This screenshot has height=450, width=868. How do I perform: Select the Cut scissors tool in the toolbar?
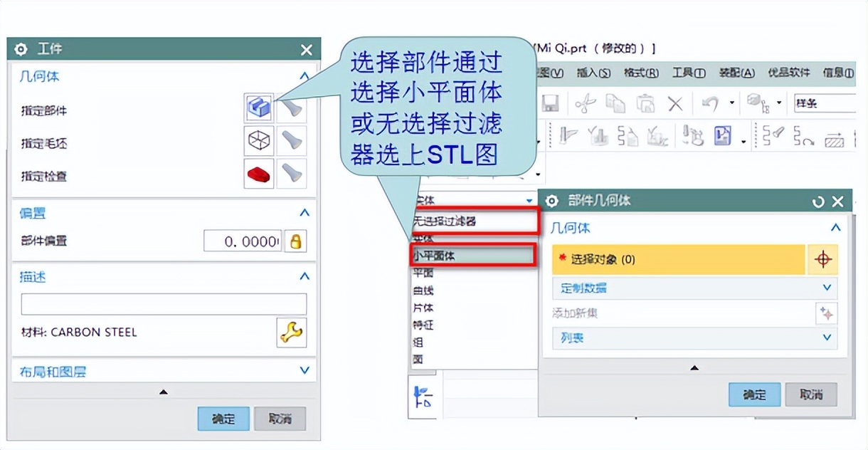(584, 103)
